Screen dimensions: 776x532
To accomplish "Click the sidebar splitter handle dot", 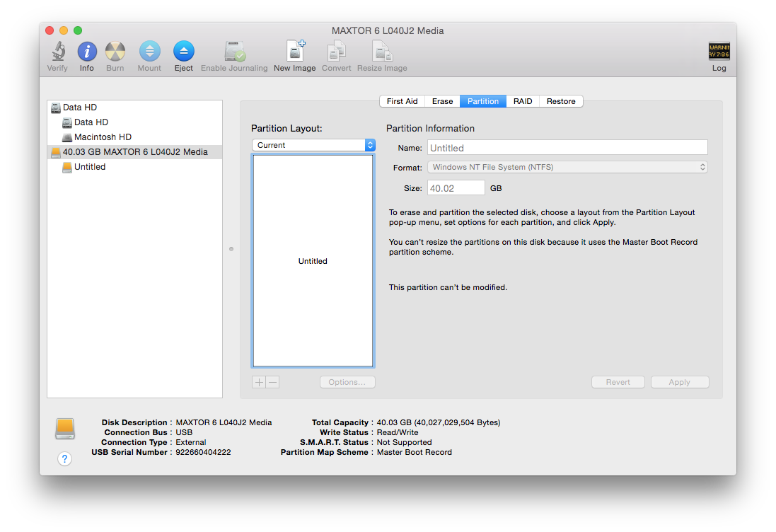I will pos(231,249).
